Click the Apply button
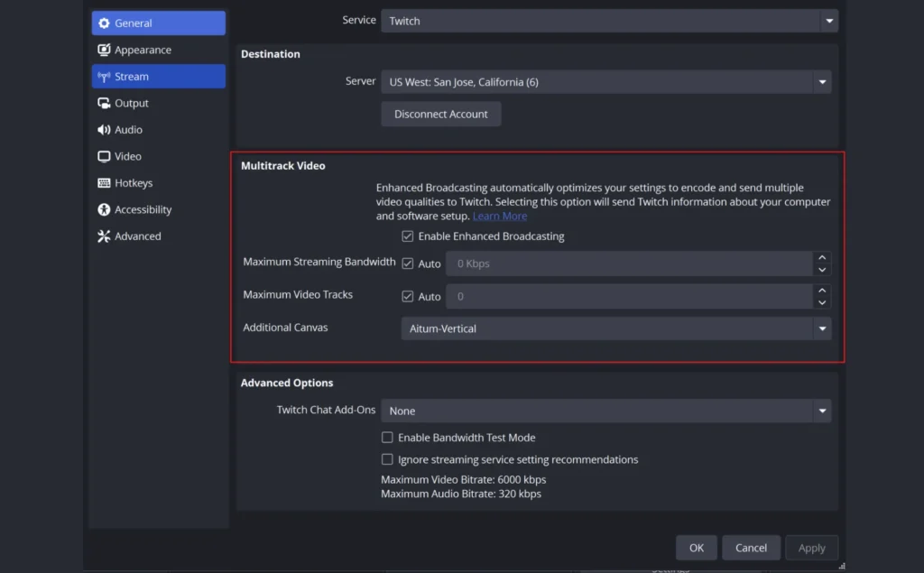The width and height of the screenshot is (924, 573). tap(811, 548)
